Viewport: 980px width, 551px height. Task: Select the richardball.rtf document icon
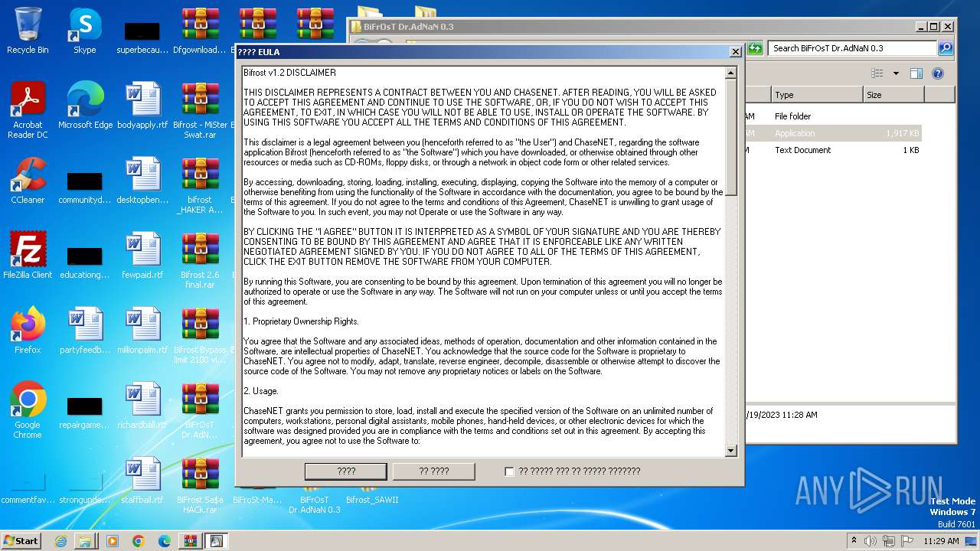(x=142, y=406)
